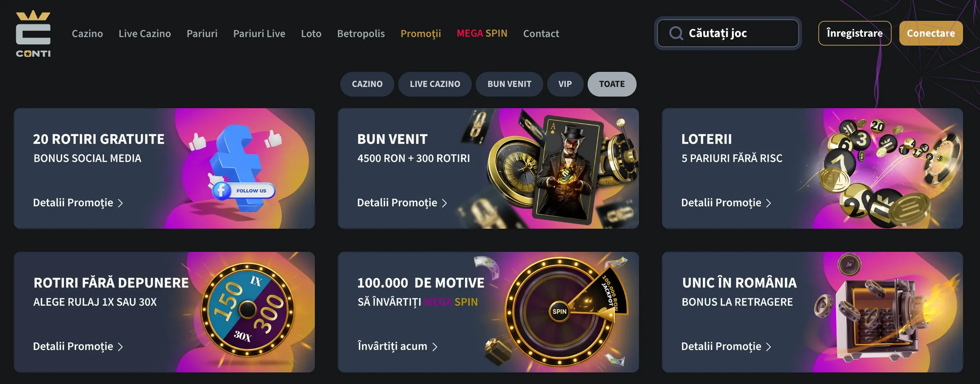Image resolution: width=980 pixels, height=384 pixels.
Task: Click into the Căutați joc search field
Action: [728, 33]
